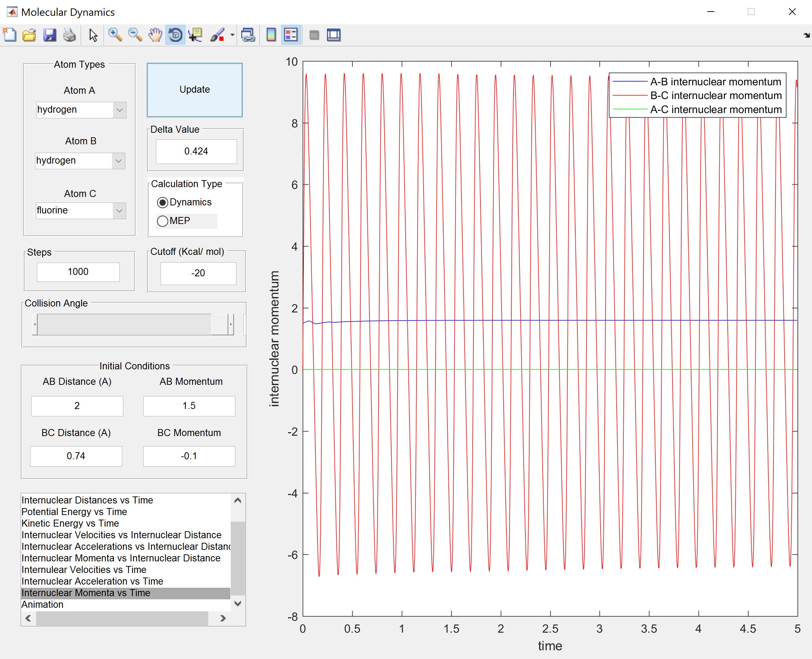812x659 pixels.
Task: Click the Steps input field
Action: 78,272
